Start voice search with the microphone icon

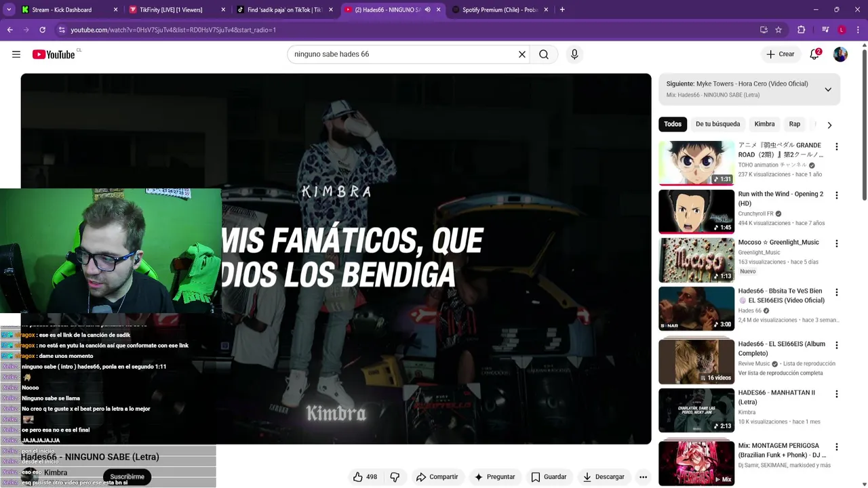pos(574,54)
